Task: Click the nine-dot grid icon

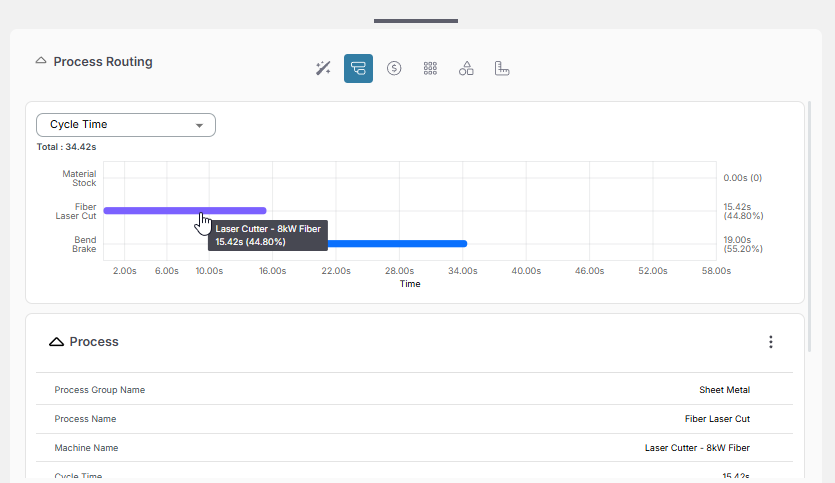Action: pos(430,68)
